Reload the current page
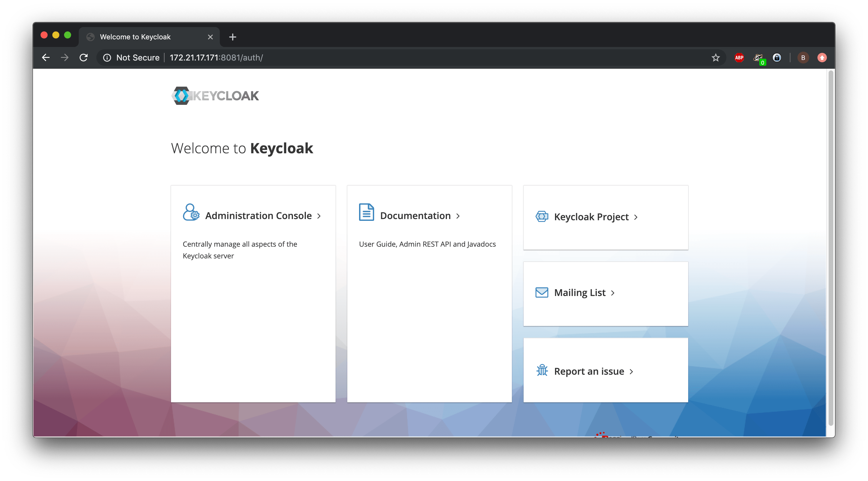Image resolution: width=868 pixels, height=481 pixels. (x=84, y=58)
